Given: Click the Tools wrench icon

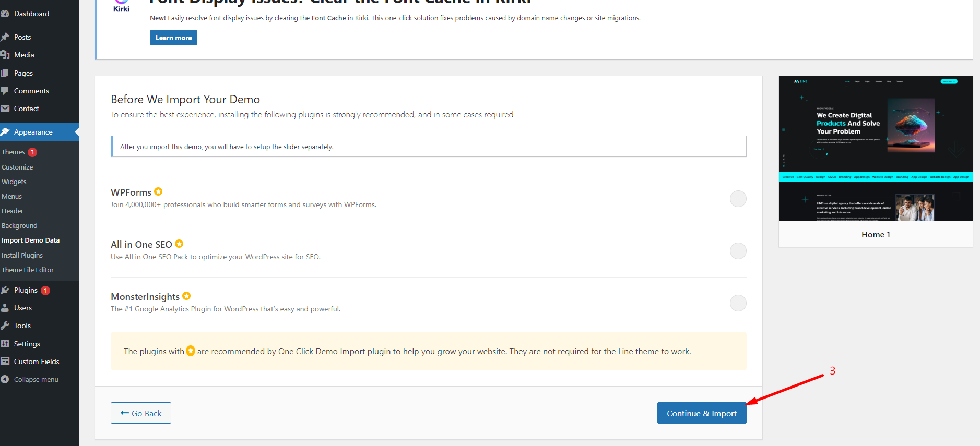Looking at the screenshot, I should pyautogui.click(x=5, y=326).
